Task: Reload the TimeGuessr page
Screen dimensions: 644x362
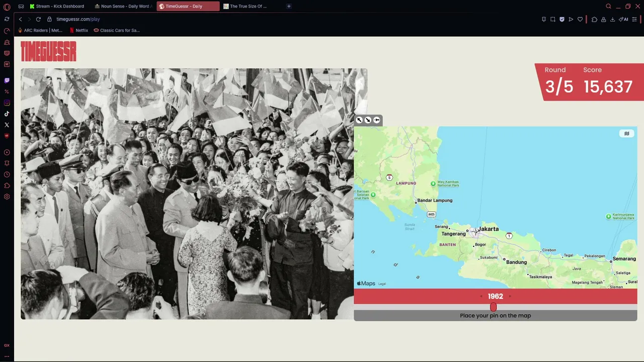Action: click(x=38, y=19)
